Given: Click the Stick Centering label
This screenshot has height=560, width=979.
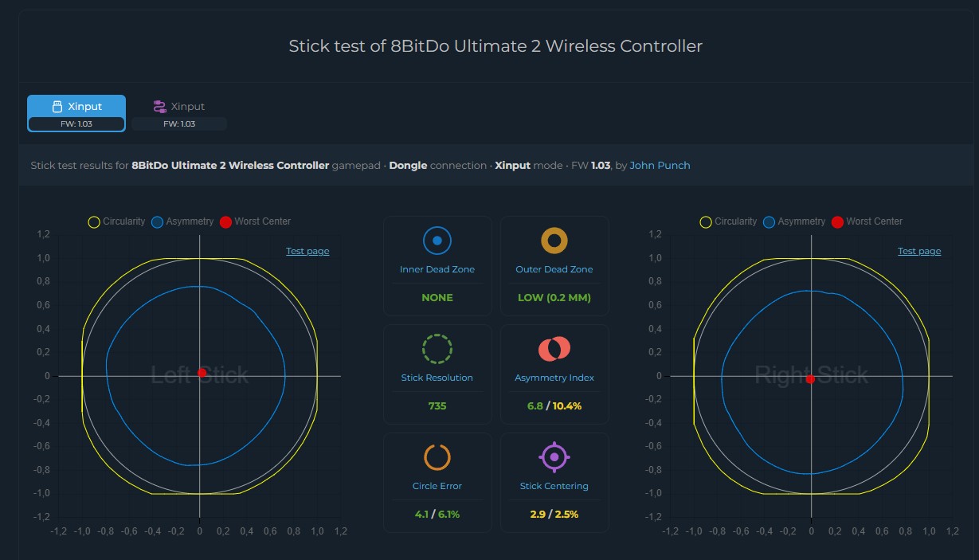Looking at the screenshot, I should (554, 486).
